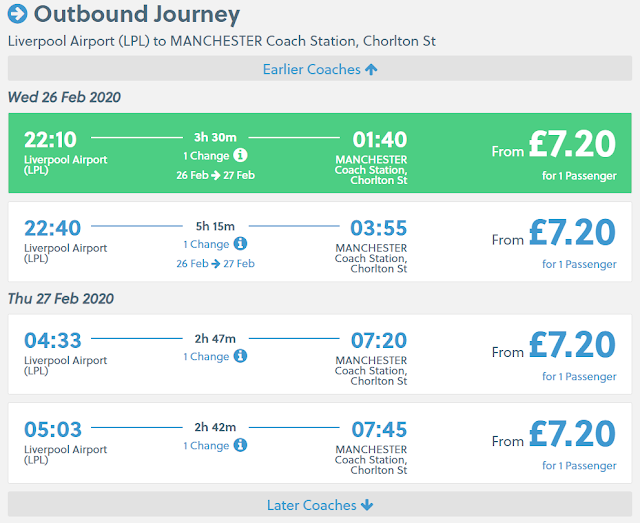640x523 pixels.
Task: Open '1 Change' details for 04:33 coach
Action: click(x=206, y=356)
